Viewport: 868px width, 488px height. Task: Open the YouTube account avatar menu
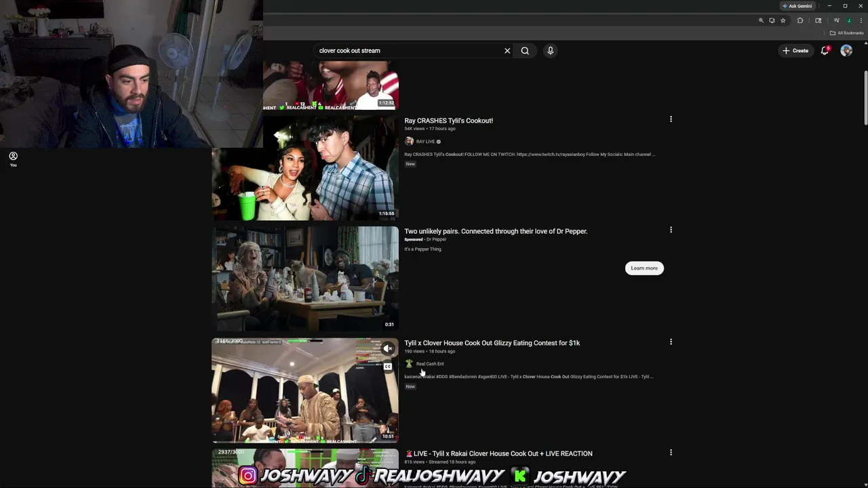(846, 51)
